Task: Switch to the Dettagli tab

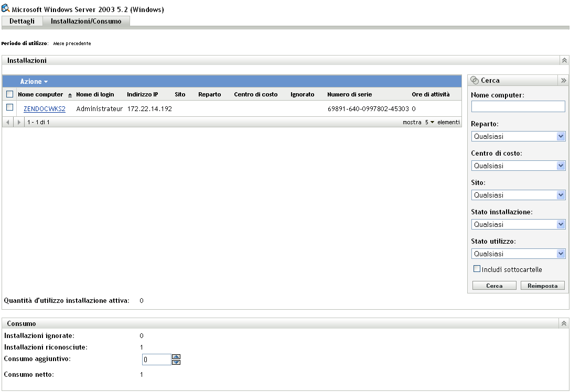Action: pos(22,21)
